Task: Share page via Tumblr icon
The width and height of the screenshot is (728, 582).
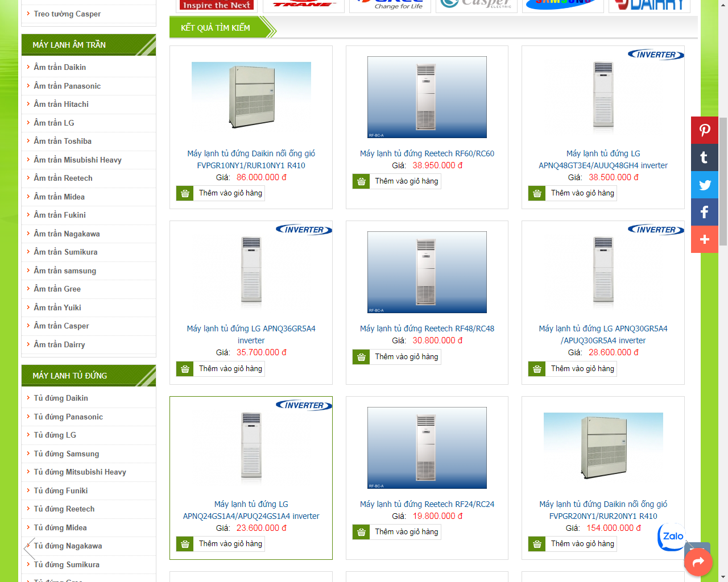Action: (705, 157)
